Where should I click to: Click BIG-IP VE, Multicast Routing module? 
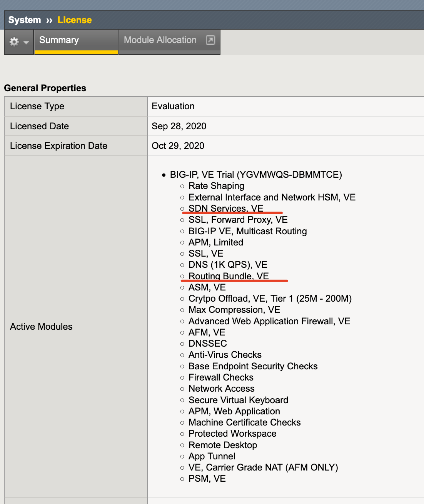248,231
